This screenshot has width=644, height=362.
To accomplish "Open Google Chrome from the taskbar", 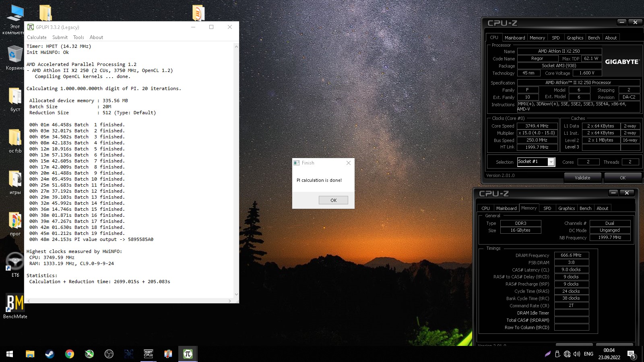I will click(x=69, y=354).
